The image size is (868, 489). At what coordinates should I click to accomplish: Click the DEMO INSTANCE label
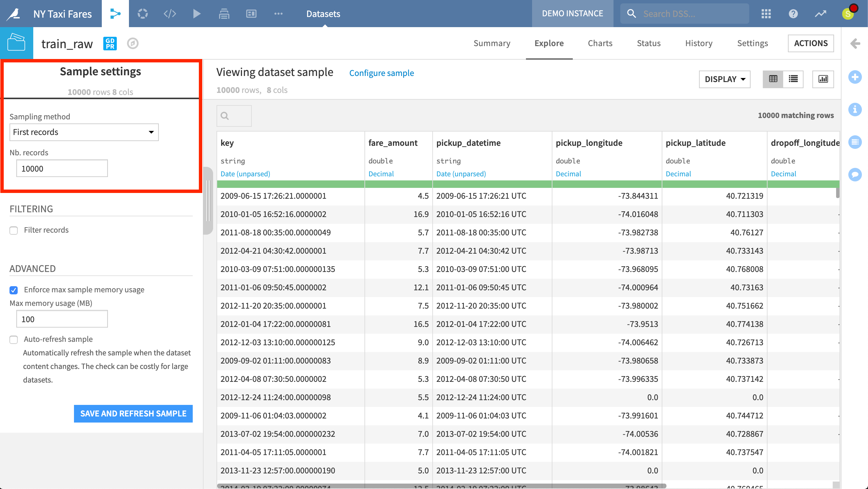572,14
